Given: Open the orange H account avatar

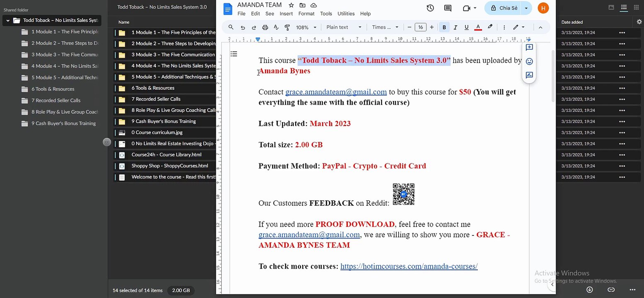Looking at the screenshot, I should pos(543,8).
